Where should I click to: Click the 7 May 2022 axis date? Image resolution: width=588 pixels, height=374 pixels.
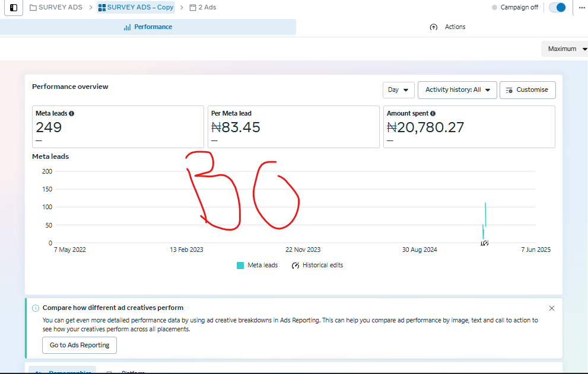[70, 250]
